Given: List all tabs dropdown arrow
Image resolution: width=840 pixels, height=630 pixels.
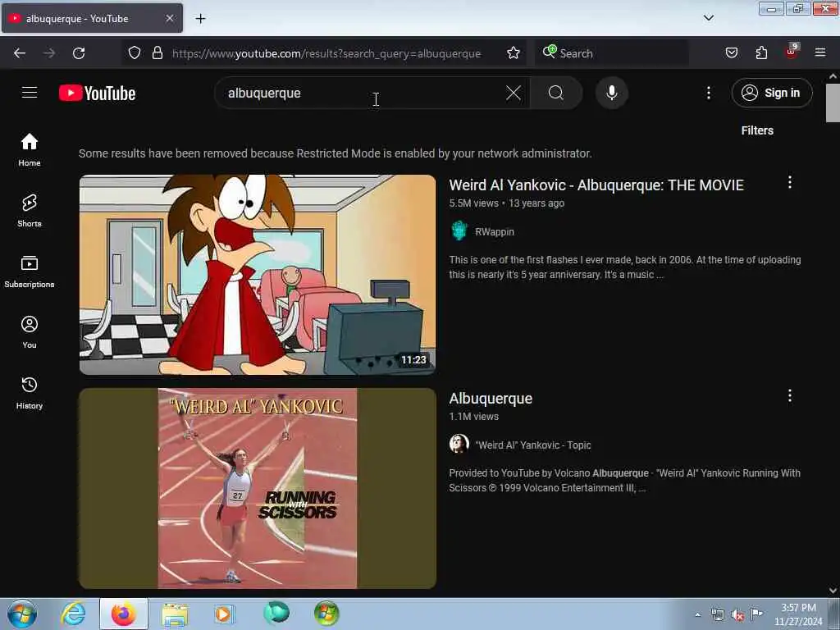Looking at the screenshot, I should pos(708,18).
